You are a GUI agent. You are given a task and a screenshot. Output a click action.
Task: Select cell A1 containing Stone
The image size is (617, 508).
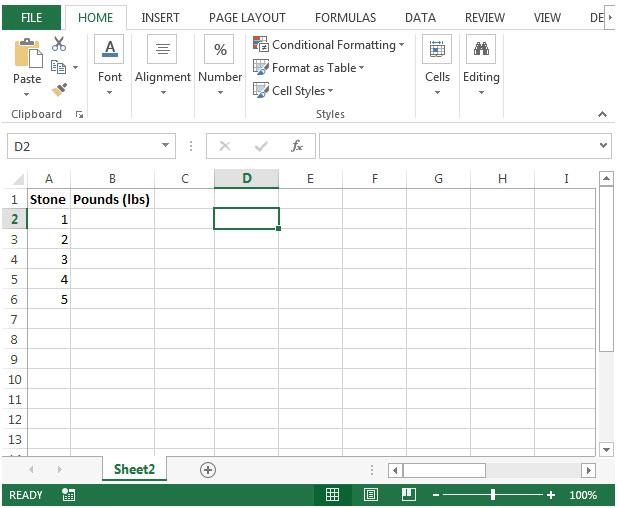pos(49,199)
